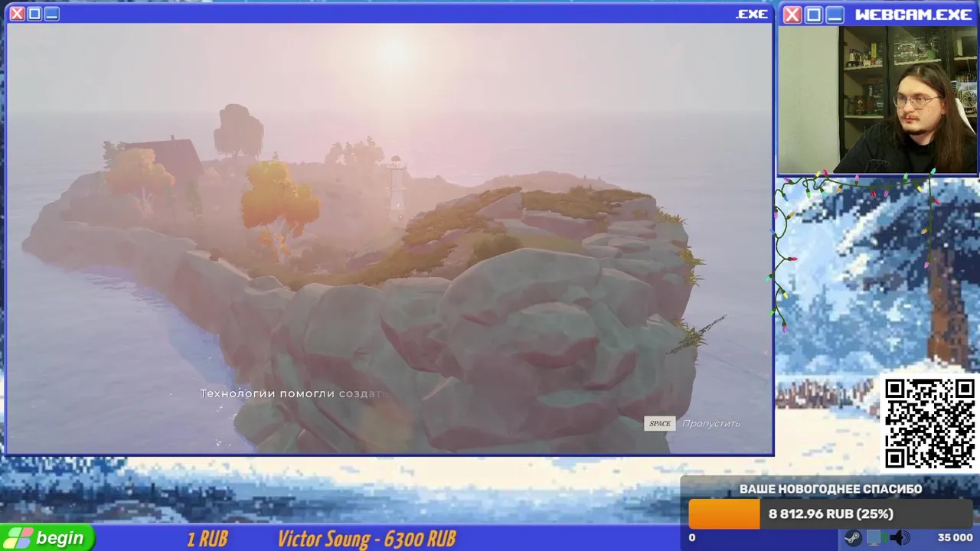The width and height of the screenshot is (980, 551).
Task: Click the QR code image
Action: coord(929,423)
